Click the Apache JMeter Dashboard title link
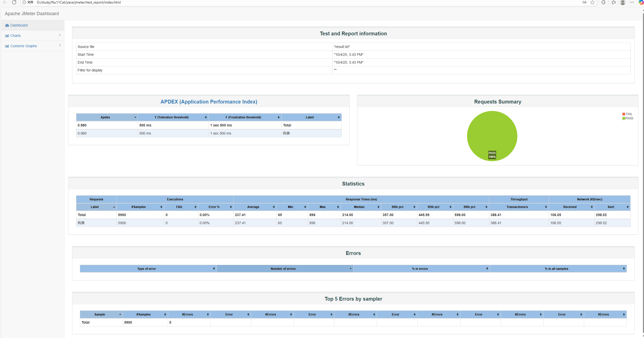Screen dimensions: 644x338 click(x=32, y=14)
